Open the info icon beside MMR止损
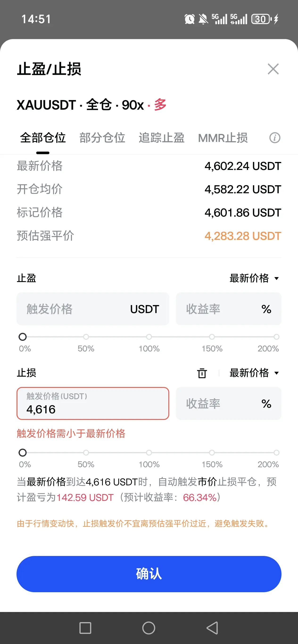The height and width of the screenshot is (644, 298). [275, 138]
